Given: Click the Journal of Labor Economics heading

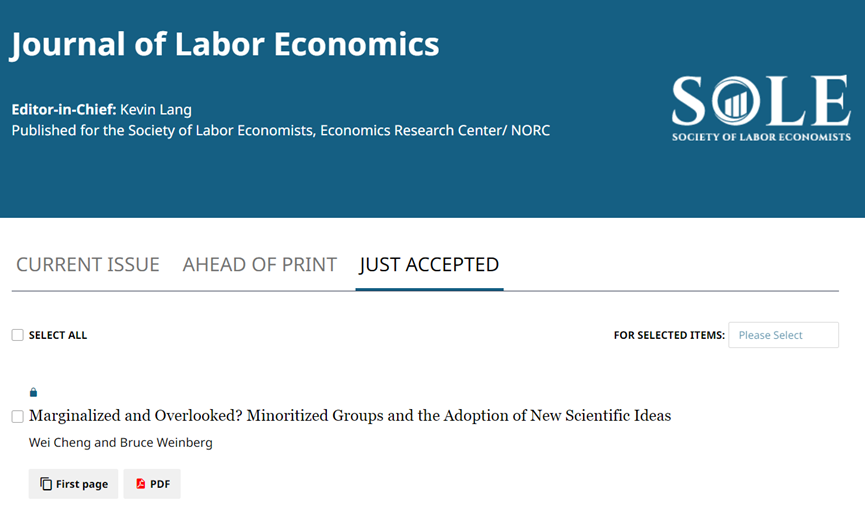Looking at the screenshot, I should (x=225, y=44).
